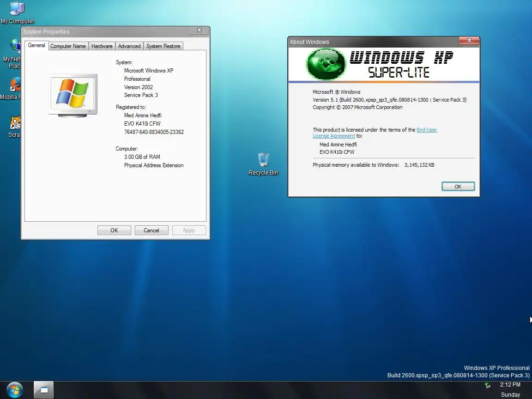Click 'Service Pack 3' in System Properties

point(141,95)
